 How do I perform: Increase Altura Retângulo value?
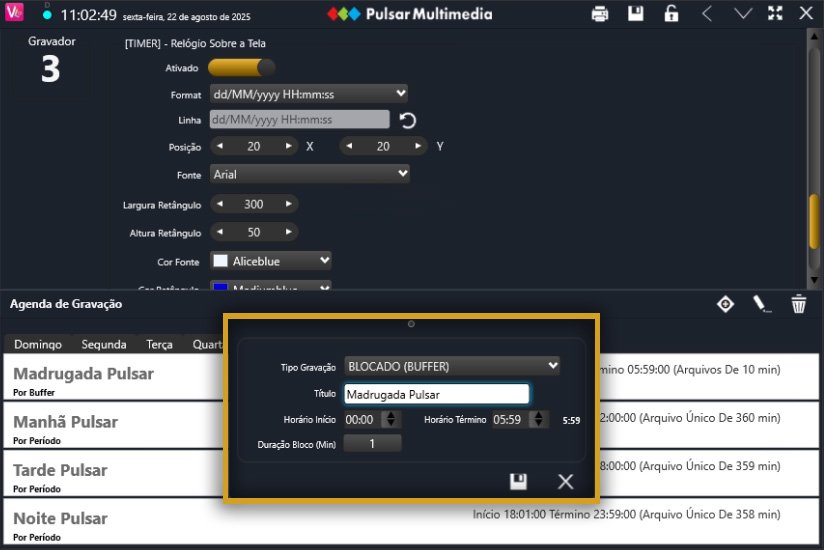[x=288, y=232]
